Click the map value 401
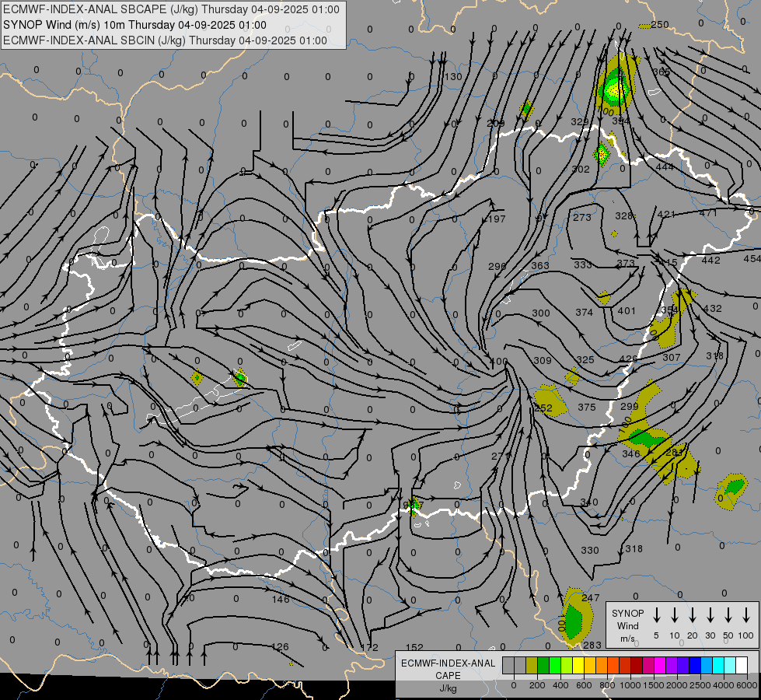This screenshot has width=761, height=700. (x=627, y=311)
